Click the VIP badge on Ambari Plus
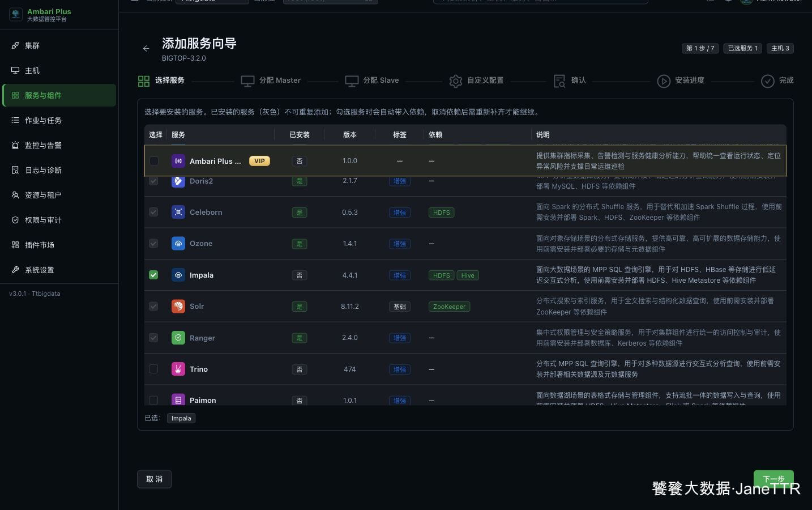 pyautogui.click(x=259, y=161)
